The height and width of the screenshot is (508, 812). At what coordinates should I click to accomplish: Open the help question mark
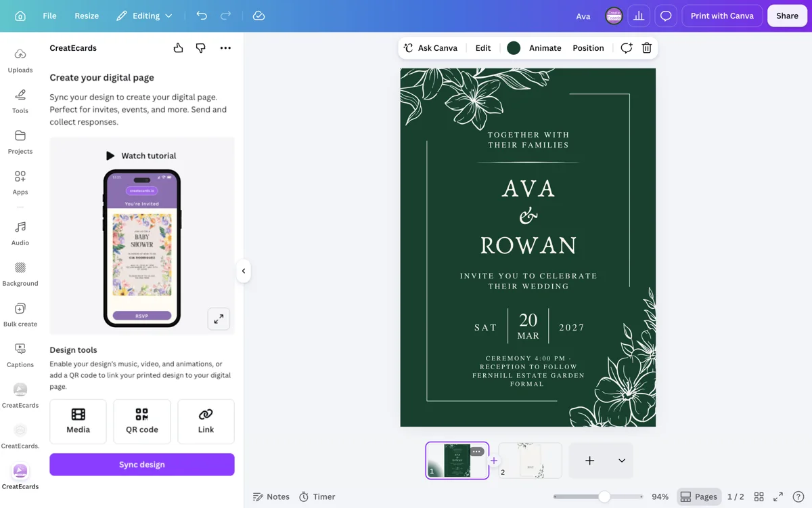(x=798, y=496)
